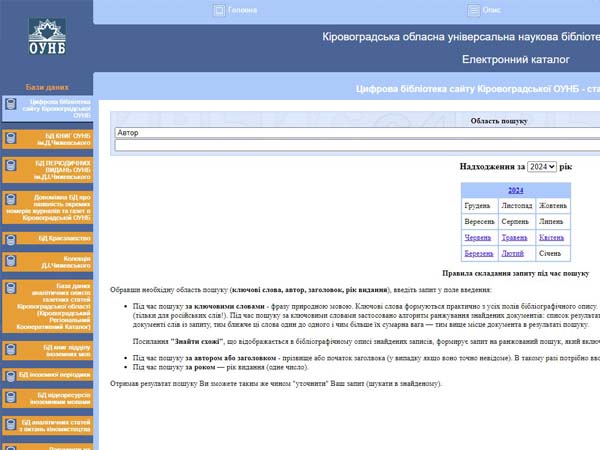Click database icon beside БД Краєзнавство
Screen dimensions: 600x450
coord(11,240)
